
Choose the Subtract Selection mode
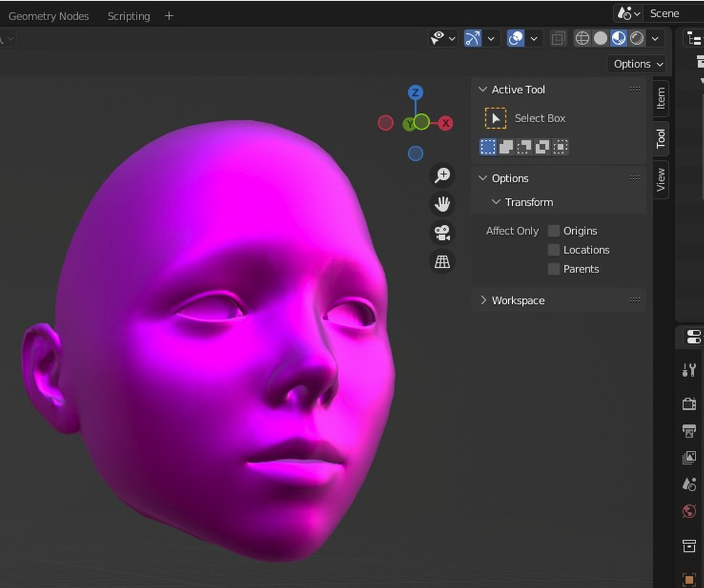(524, 147)
